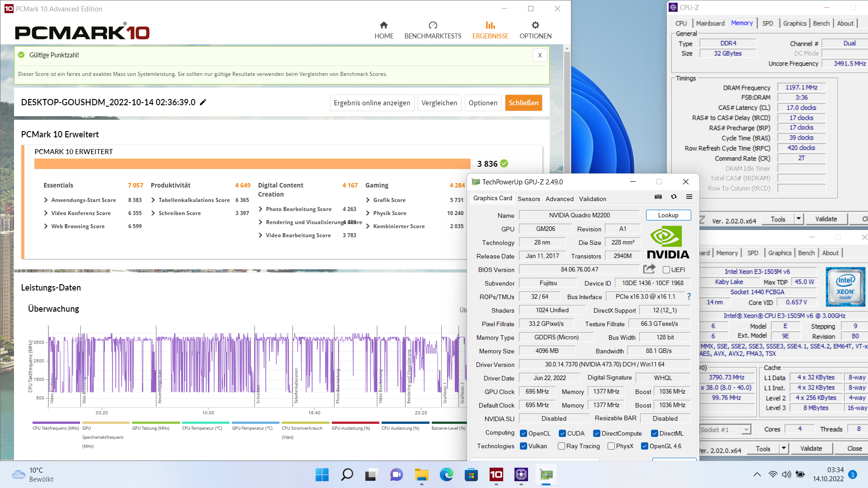Open Windows Start menu

point(322,474)
